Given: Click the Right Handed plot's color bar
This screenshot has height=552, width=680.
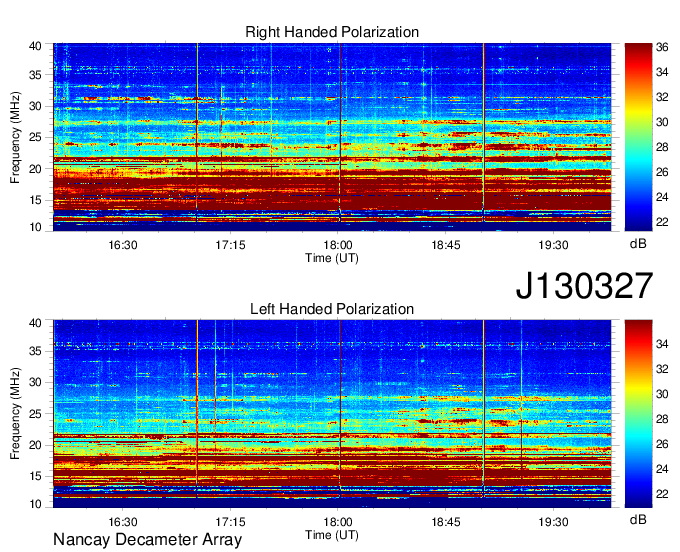Looking at the screenshot, I should [x=638, y=137].
